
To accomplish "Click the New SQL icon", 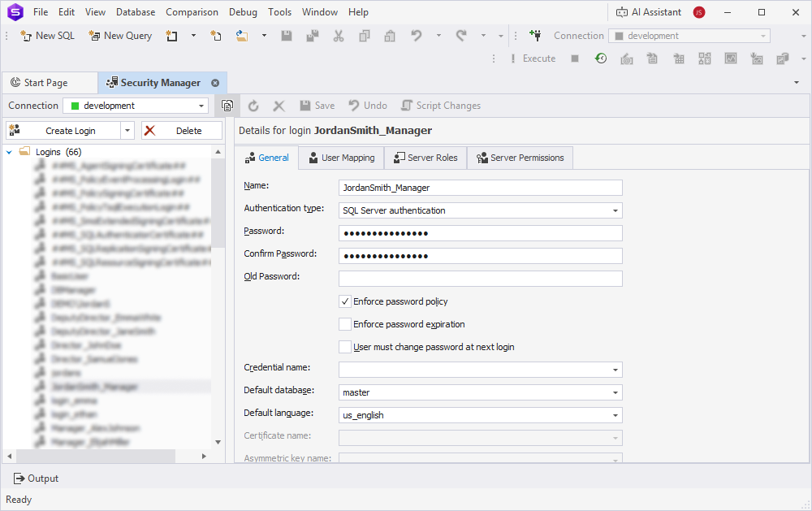I will coord(27,36).
